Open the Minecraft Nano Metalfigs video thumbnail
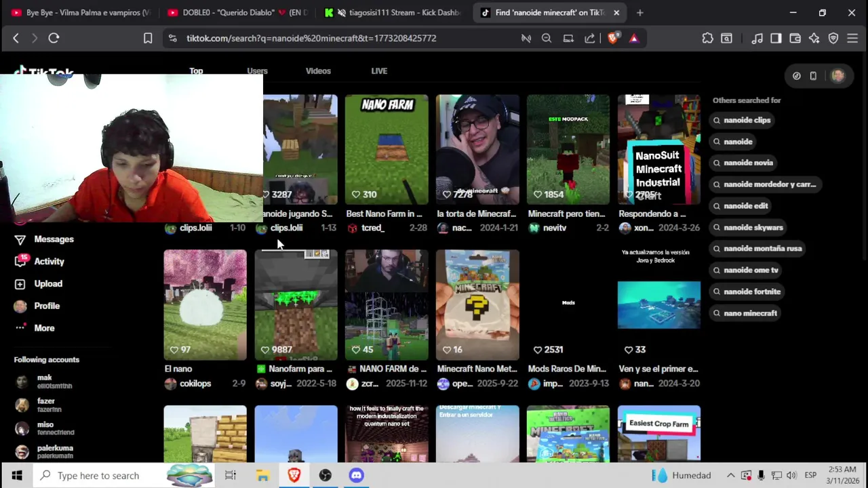The height and width of the screenshot is (488, 868). click(x=477, y=304)
